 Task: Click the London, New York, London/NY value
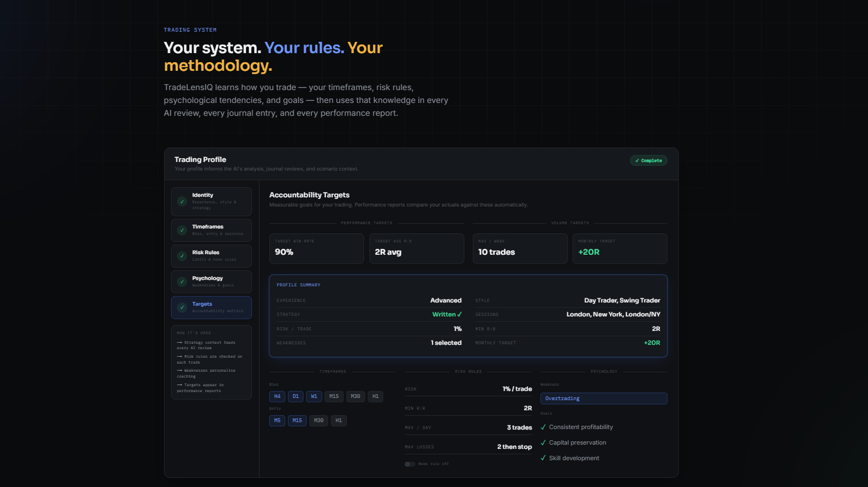[x=613, y=314]
